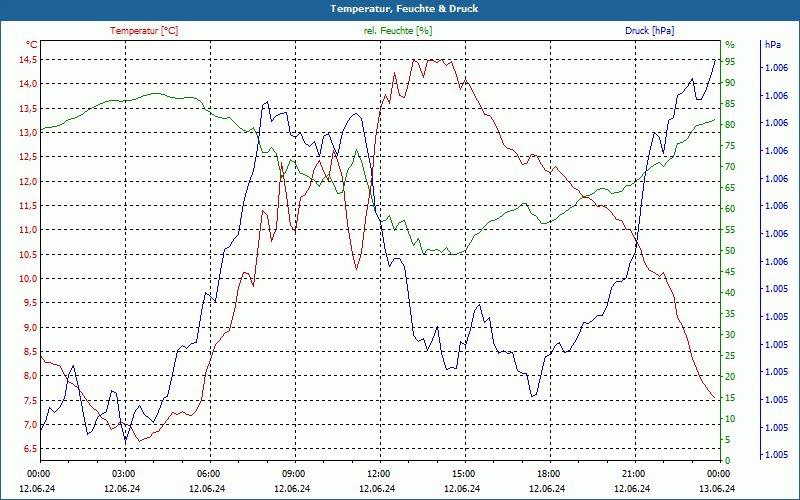Click the '35' humidity axis value
800x500 pixels.
click(730, 314)
